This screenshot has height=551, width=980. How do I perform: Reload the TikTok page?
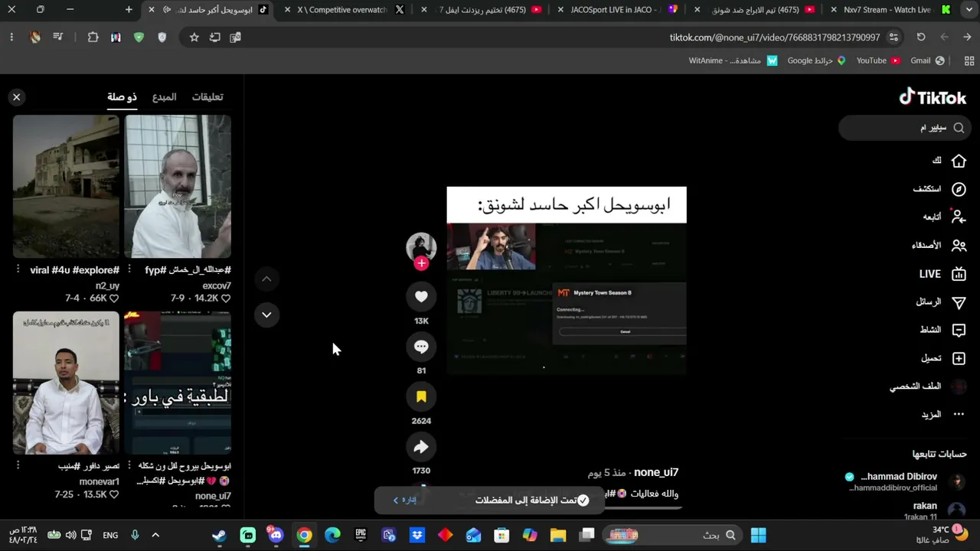coord(921,37)
